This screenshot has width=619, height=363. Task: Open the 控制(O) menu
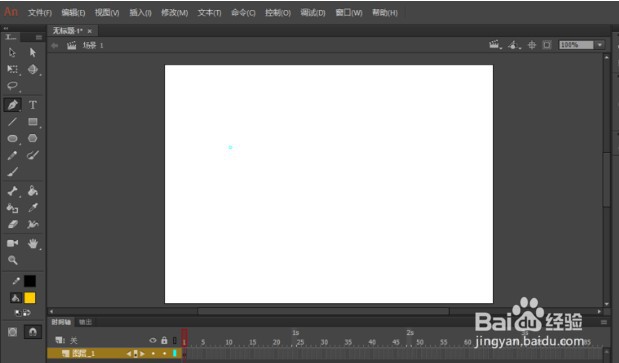coord(278,13)
